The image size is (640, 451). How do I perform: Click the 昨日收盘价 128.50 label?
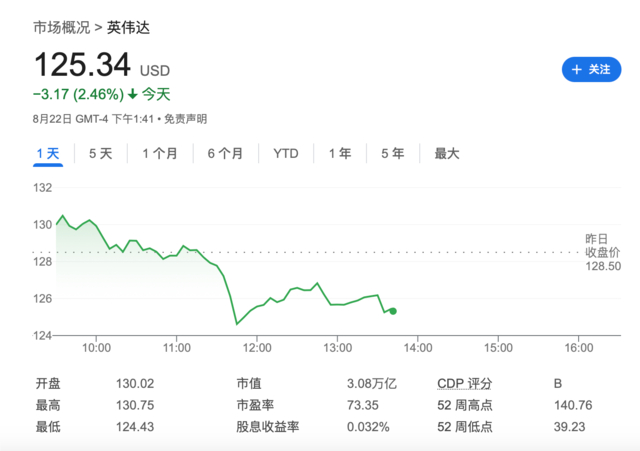[x=603, y=252]
